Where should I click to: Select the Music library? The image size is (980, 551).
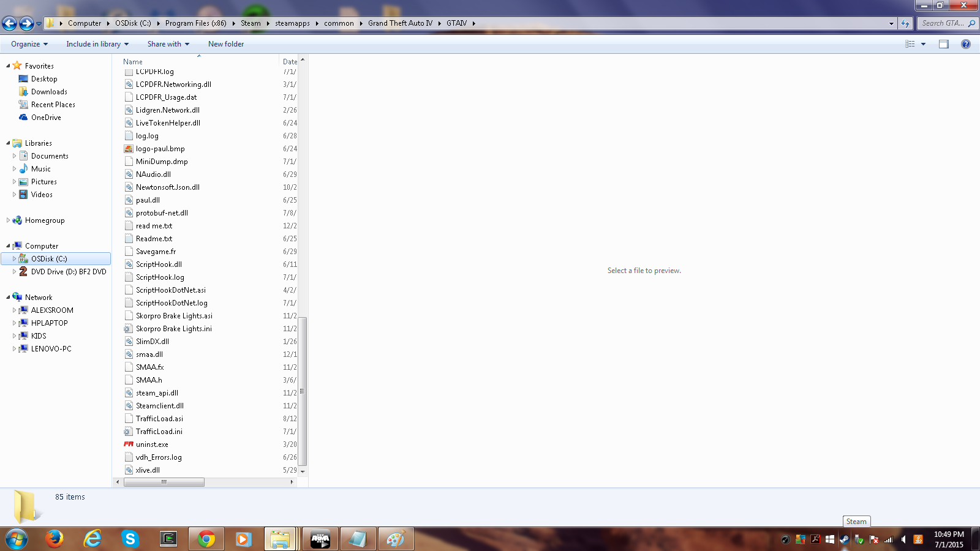40,169
